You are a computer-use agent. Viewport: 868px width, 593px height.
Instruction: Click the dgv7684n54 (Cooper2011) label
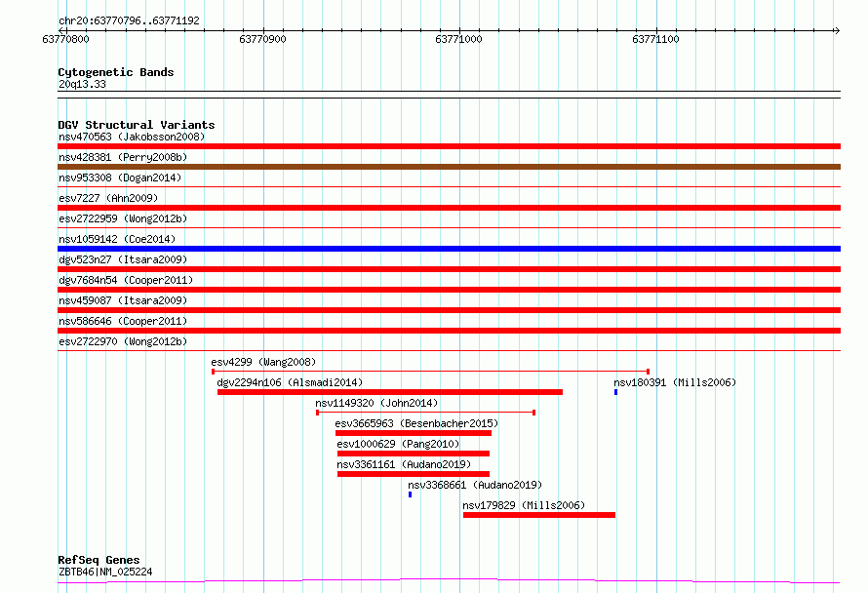point(126,280)
